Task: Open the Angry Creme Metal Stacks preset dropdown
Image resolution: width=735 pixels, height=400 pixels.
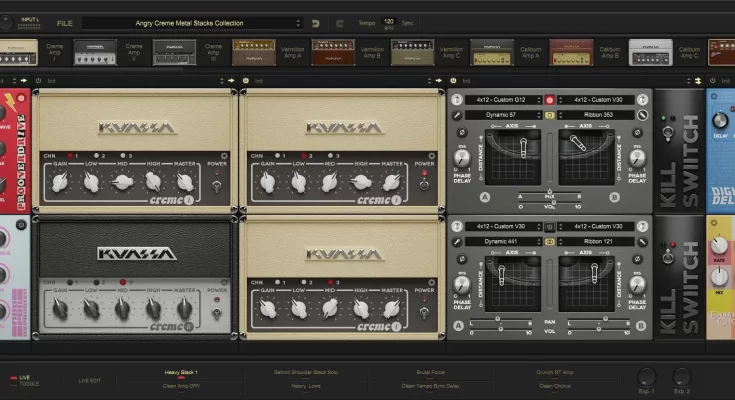Action: (x=192, y=23)
